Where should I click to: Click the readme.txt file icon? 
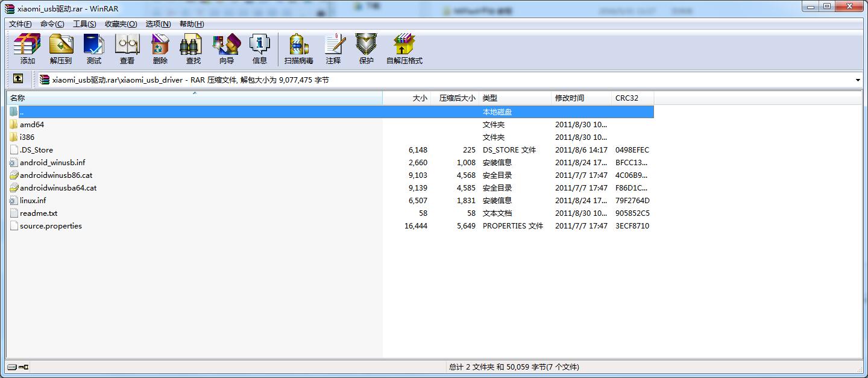[x=14, y=213]
